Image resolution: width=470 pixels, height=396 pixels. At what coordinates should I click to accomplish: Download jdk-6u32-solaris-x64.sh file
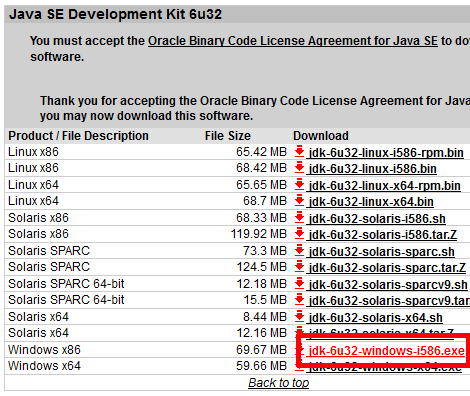(x=375, y=318)
